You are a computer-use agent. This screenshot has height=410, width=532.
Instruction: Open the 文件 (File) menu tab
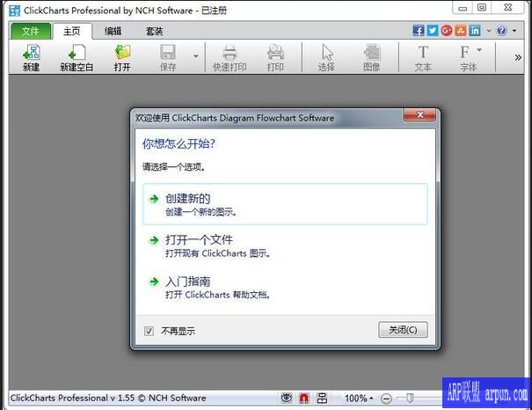click(x=31, y=31)
